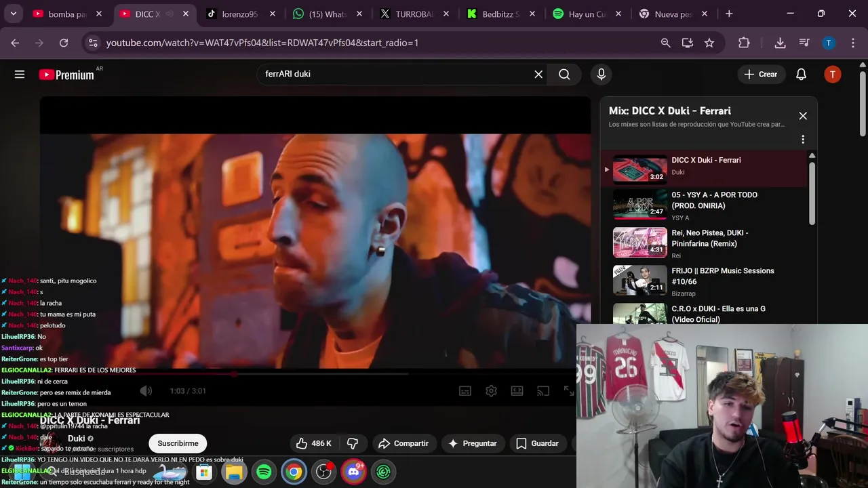868x488 pixels.
Task: Go back in browser history
Action: [15, 43]
